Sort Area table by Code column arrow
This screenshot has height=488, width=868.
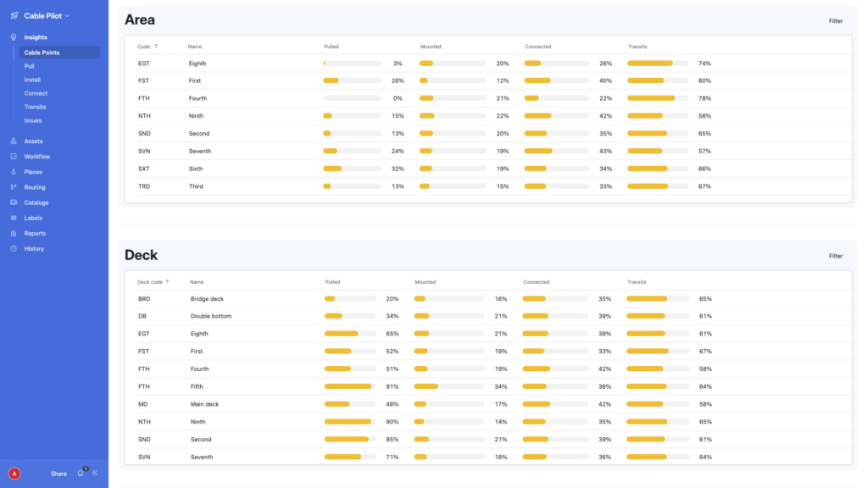pyautogui.click(x=156, y=47)
